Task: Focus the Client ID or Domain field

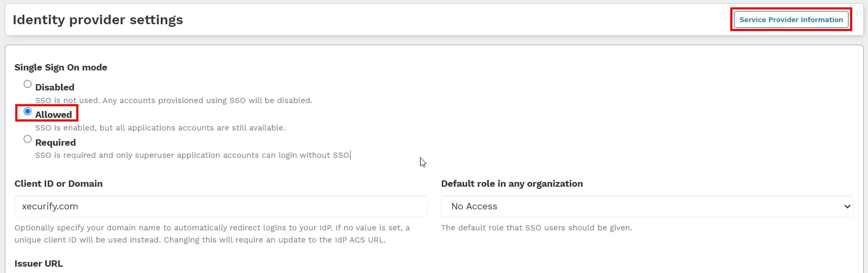Action: point(221,206)
